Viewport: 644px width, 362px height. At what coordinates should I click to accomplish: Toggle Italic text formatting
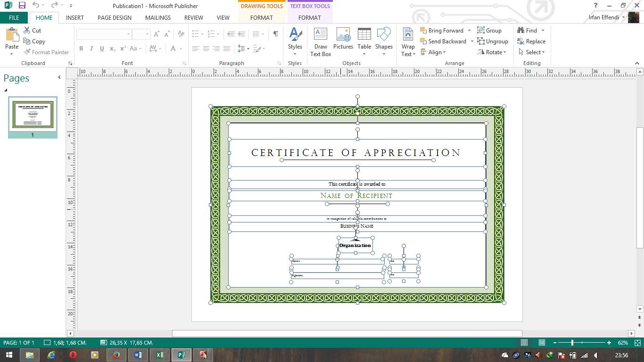tap(91, 49)
